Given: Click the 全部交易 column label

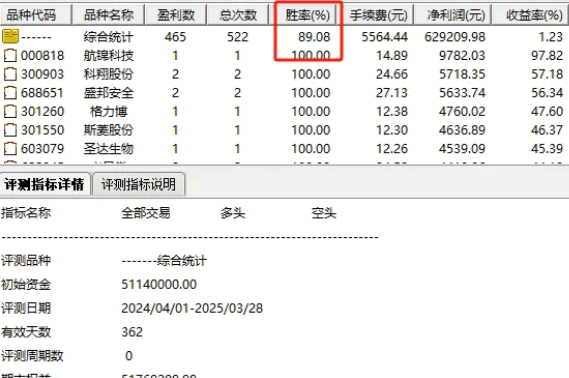Looking at the screenshot, I should (x=146, y=213).
